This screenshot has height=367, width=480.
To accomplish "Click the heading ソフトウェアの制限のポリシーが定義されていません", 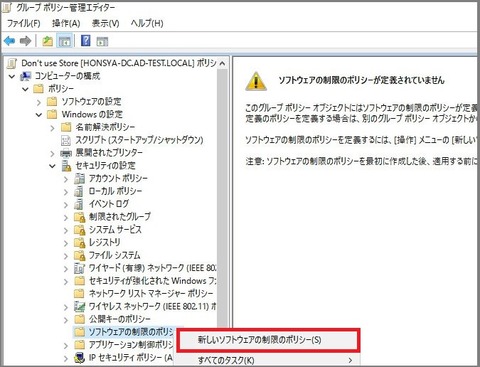I will pos(362,80).
